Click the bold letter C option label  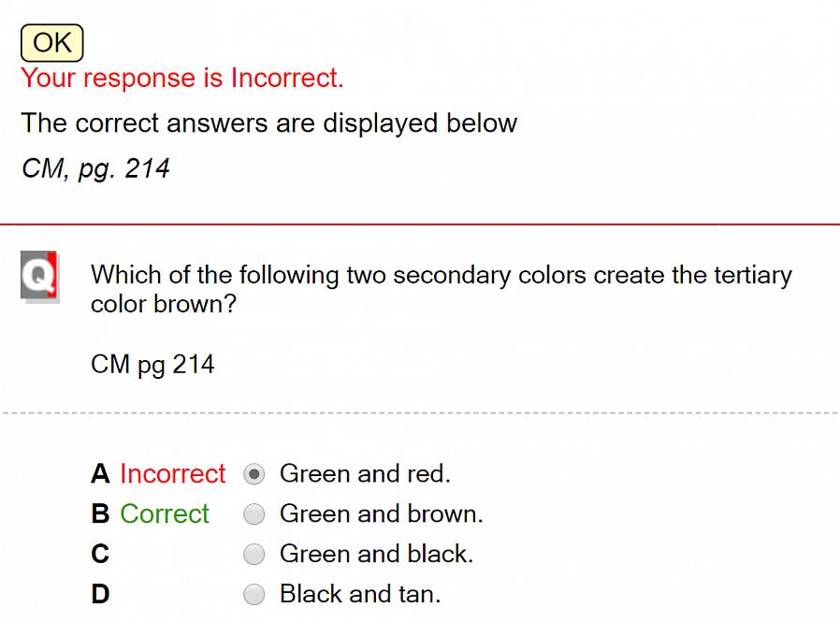(100, 555)
